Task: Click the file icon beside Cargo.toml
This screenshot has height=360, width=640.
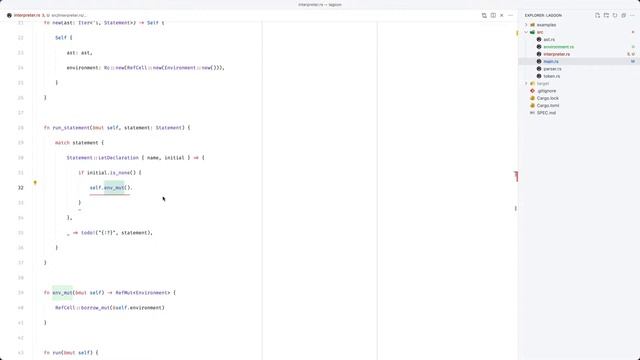Action: pyautogui.click(x=532, y=106)
